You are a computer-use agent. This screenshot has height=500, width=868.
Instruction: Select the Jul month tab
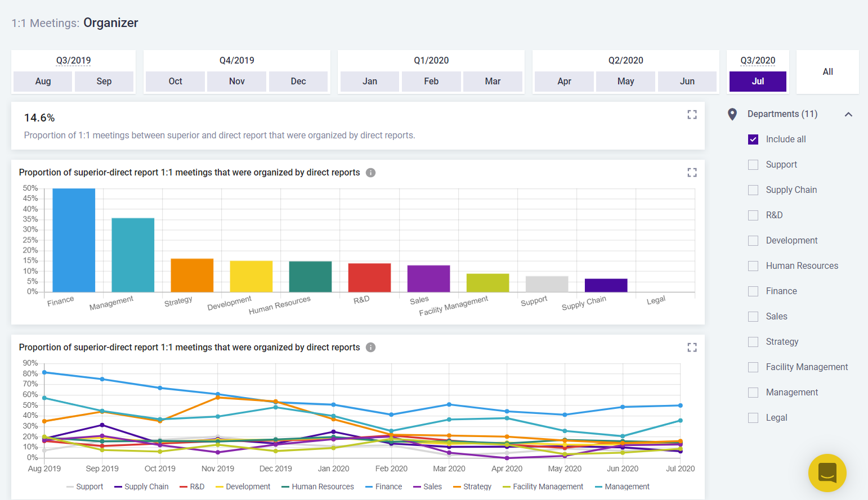(x=758, y=82)
